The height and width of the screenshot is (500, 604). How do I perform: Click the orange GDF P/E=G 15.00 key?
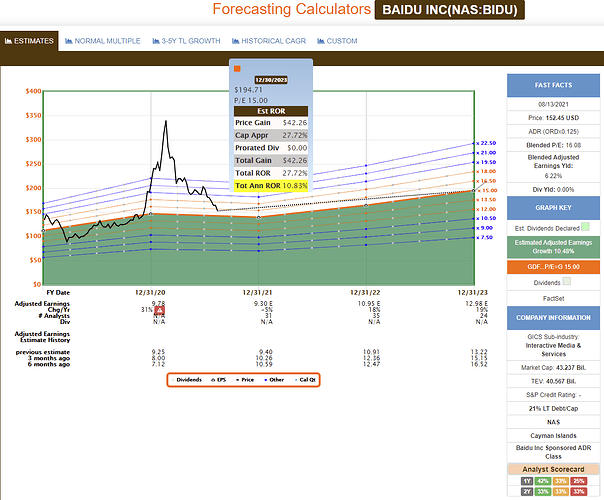(x=553, y=267)
